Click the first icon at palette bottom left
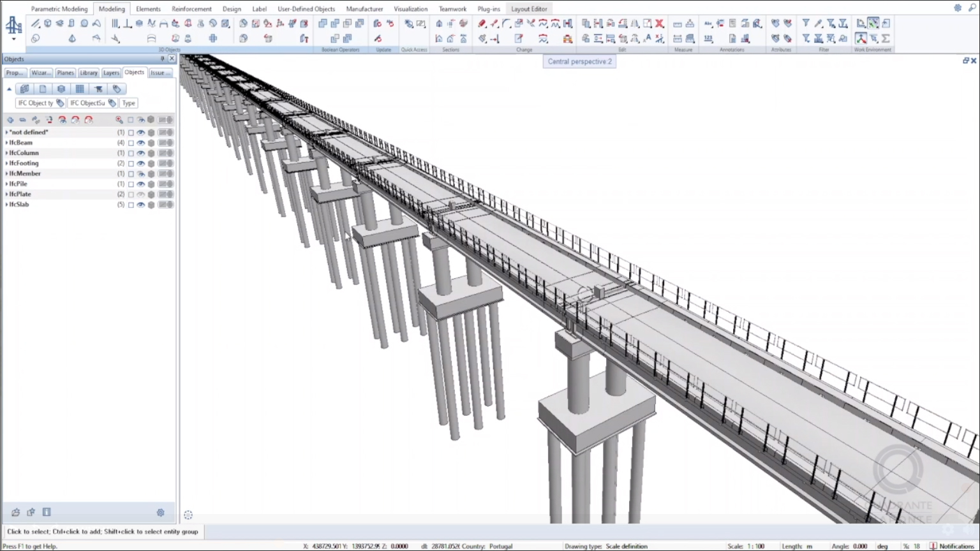The width and height of the screenshot is (980, 551). 16,512
